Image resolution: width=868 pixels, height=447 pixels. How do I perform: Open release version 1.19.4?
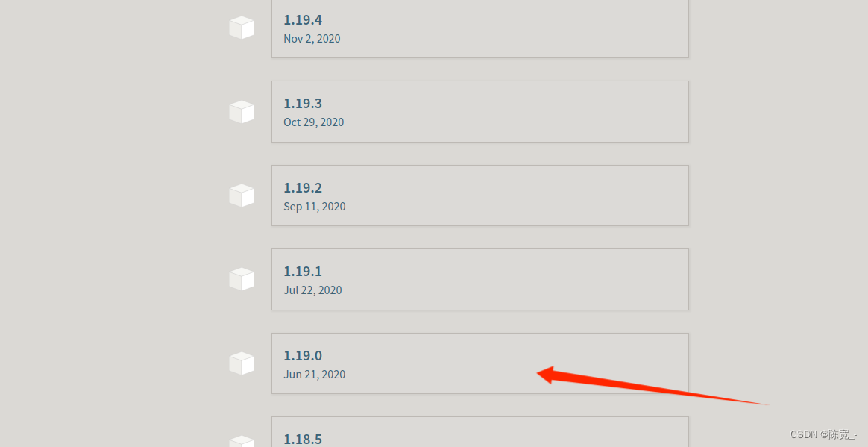tap(303, 20)
